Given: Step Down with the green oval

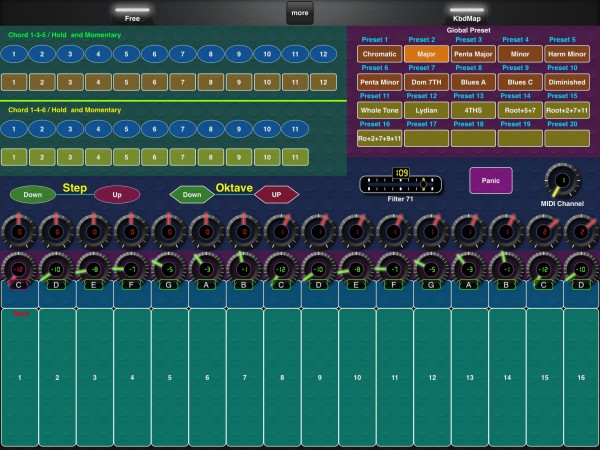Looking at the screenshot, I should tap(33, 194).
